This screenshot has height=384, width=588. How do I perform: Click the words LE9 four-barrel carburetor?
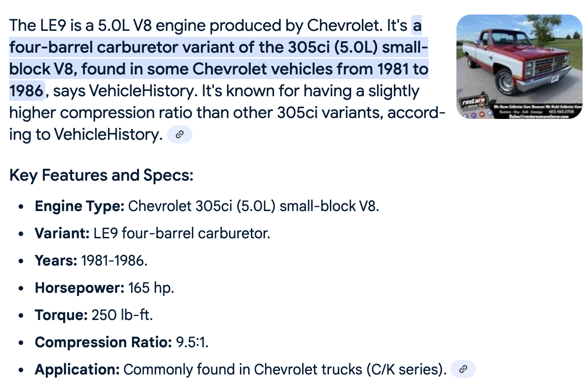pyautogui.click(x=182, y=233)
